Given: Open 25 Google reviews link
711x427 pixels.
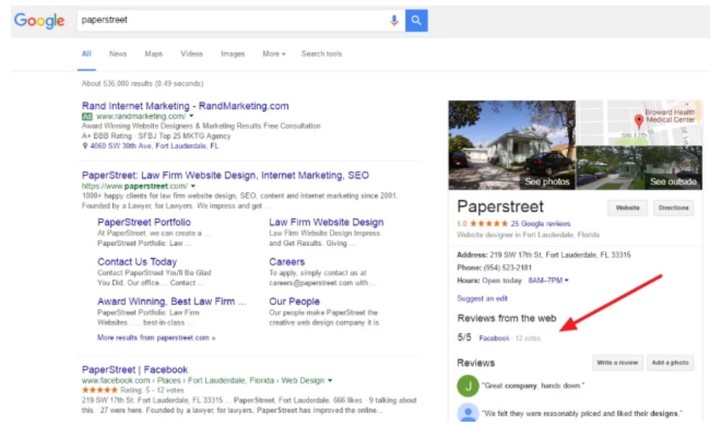Looking at the screenshot, I should point(541,223).
